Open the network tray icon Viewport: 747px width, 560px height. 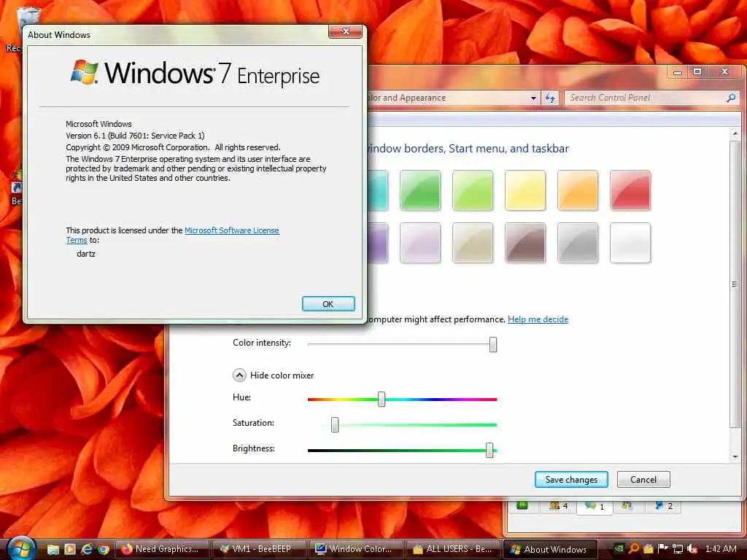coord(678,549)
